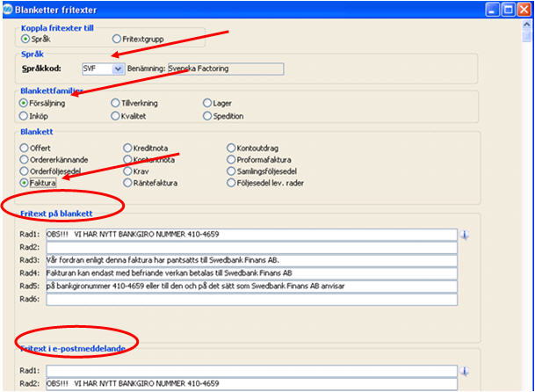The height and width of the screenshot is (392, 535).
Task: Pick the Tillverkning form family
Action: [116, 104]
